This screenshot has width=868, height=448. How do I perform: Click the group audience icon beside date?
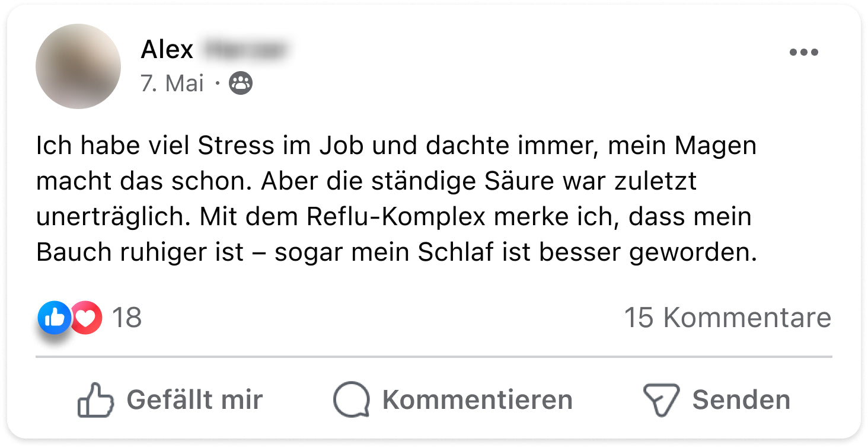[241, 84]
